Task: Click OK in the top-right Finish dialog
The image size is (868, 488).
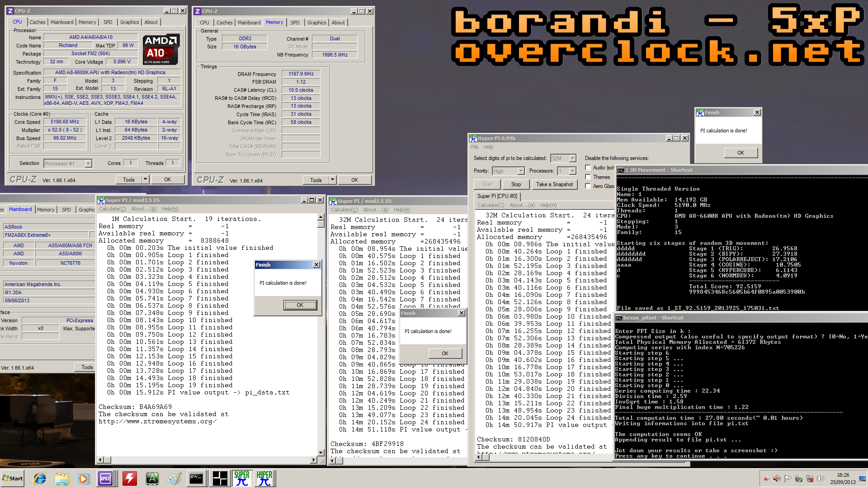Action: 741,153
